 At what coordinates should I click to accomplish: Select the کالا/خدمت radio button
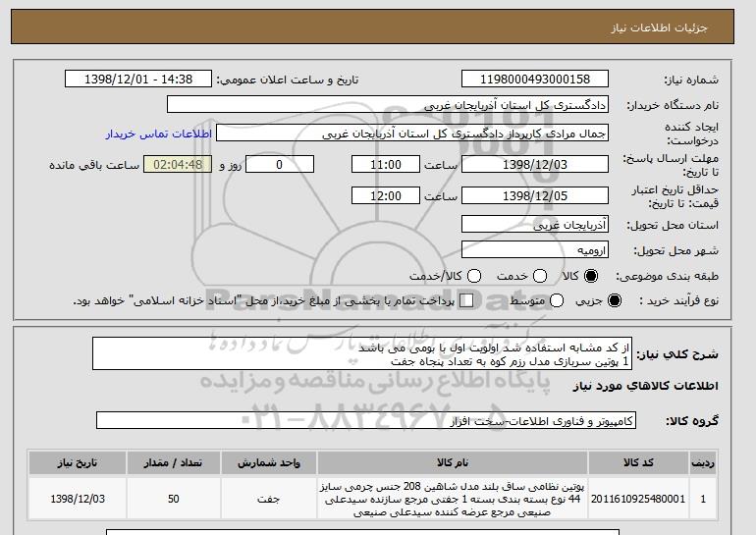(x=474, y=276)
